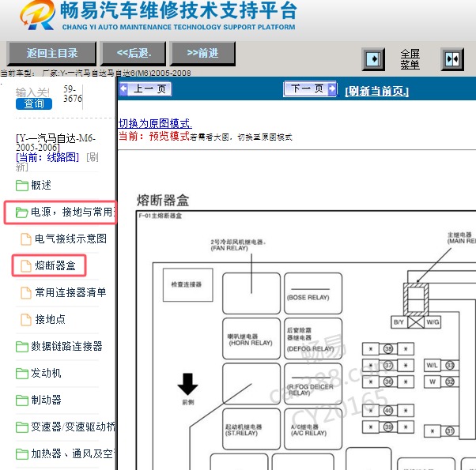This screenshot has height=470, width=476.
Task: Click the page icon beside 电气接线示意图
Action: [x=26, y=239]
